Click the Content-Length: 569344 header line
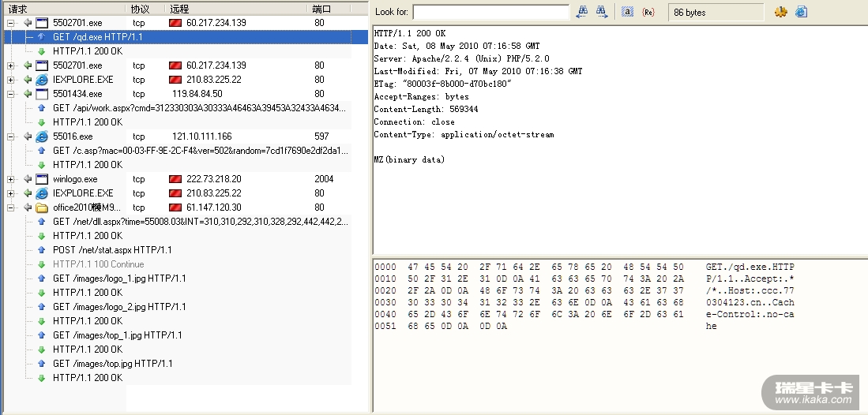The image size is (868, 415). coord(426,110)
